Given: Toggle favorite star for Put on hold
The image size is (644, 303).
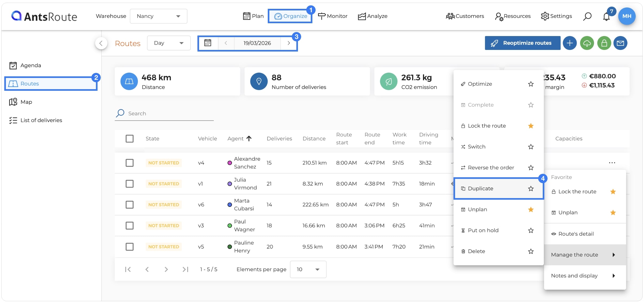Looking at the screenshot, I should click(531, 230).
